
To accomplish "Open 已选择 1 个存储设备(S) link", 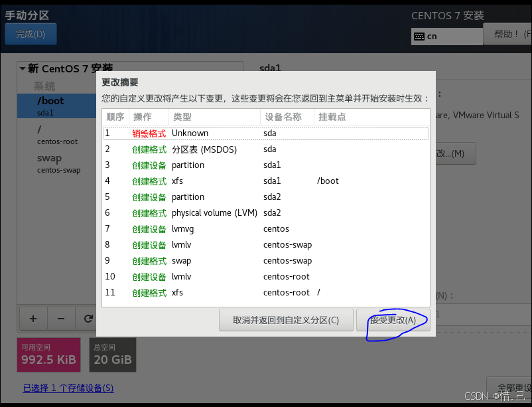I will point(68,388).
